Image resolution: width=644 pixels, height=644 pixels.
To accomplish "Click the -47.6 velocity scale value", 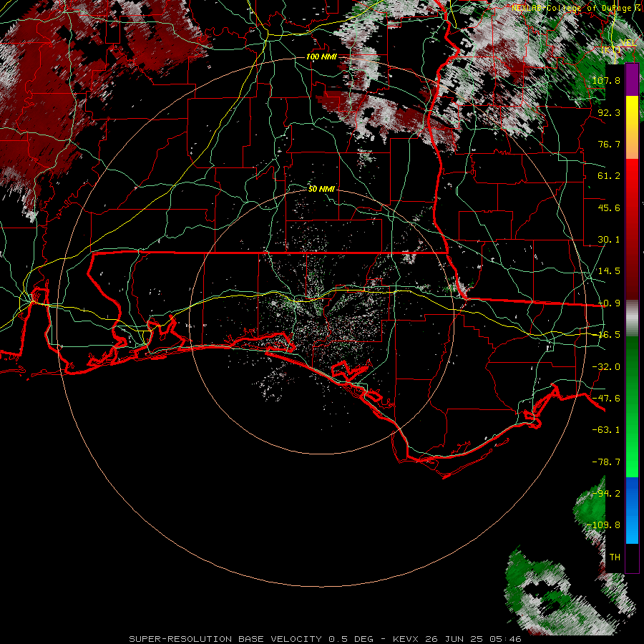I will pos(606,399).
